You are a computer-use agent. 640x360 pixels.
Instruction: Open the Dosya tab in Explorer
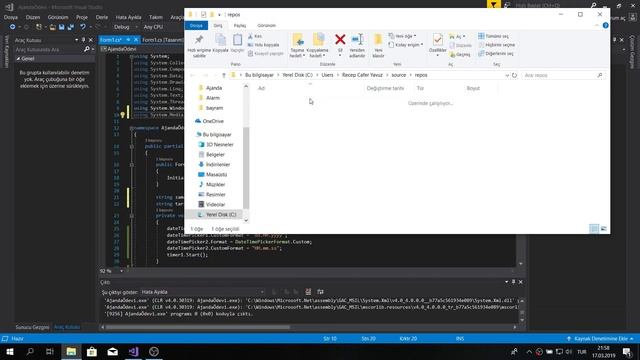pos(196,25)
